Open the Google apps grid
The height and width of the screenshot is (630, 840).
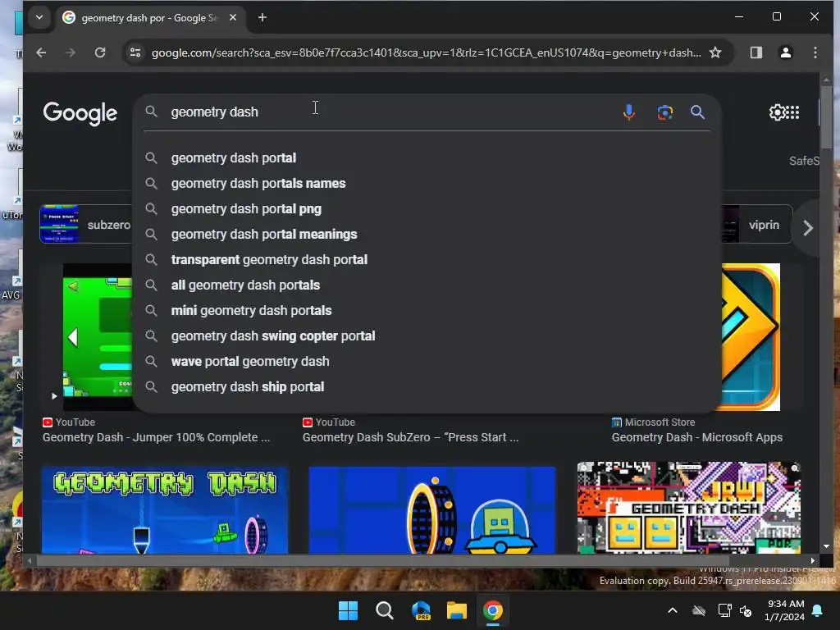(793, 112)
